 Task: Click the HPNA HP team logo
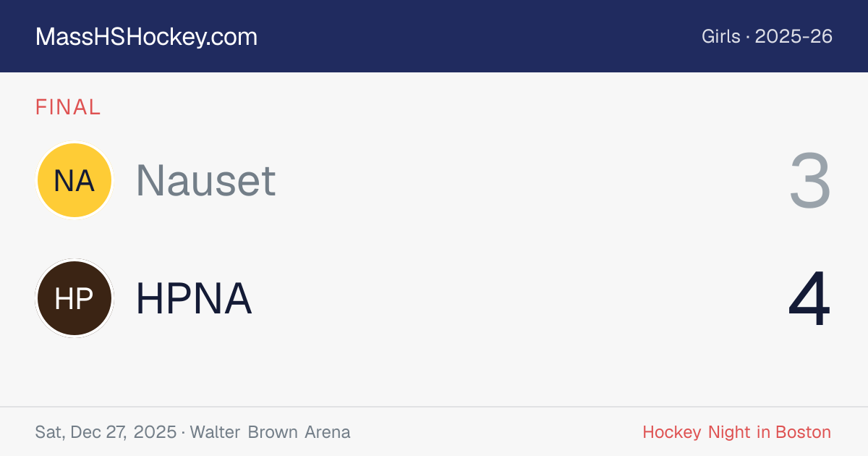tap(75, 298)
